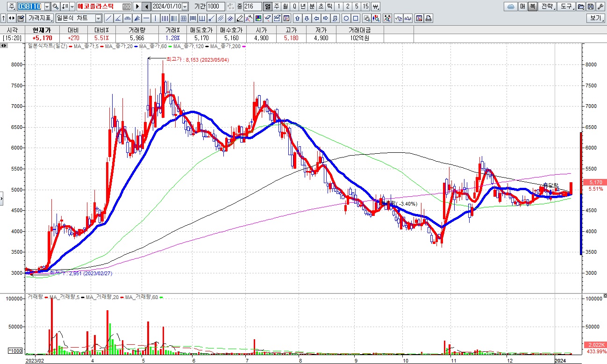Open saved chart folder icon
The width and height of the screenshot is (607, 364).
tap(580, 7)
